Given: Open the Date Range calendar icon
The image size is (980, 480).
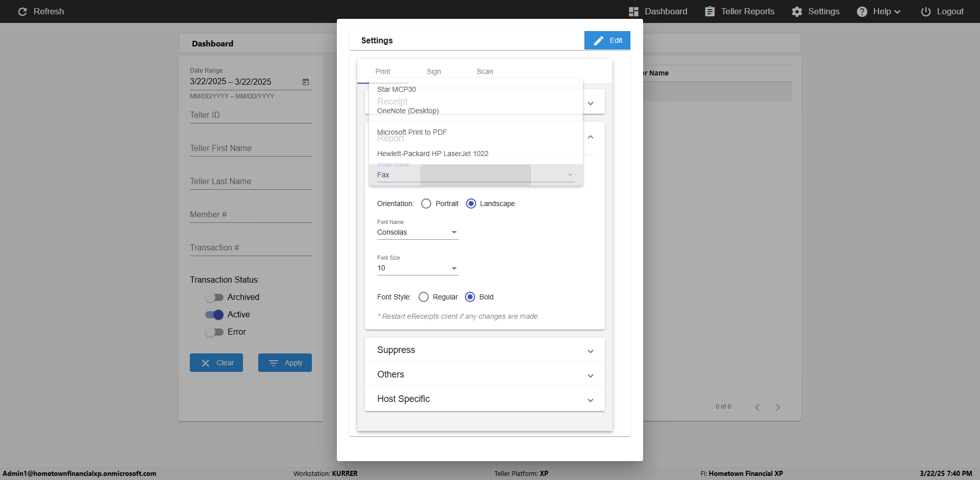Looking at the screenshot, I should pyautogui.click(x=306, y=82).
